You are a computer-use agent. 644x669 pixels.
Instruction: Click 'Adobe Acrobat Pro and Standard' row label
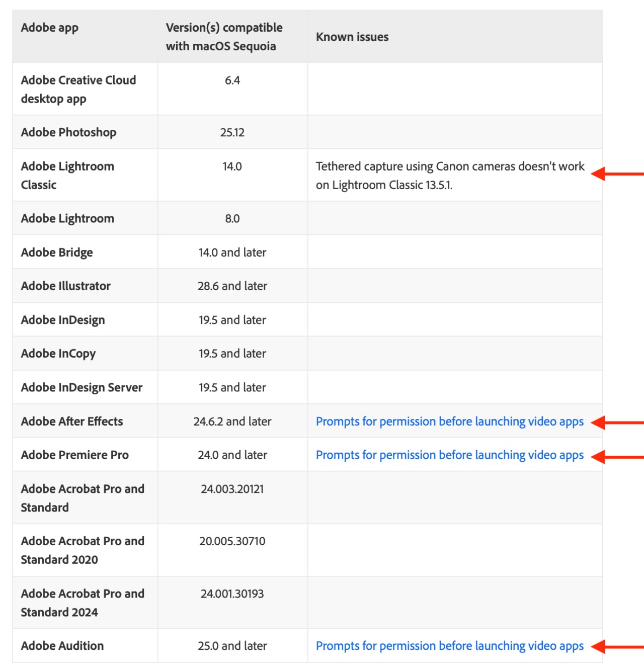click(x=83, y=498)
